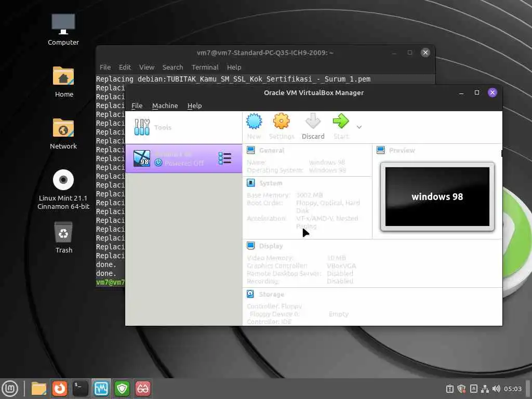Click the security shield tray icon
532x399 pixels.
pyautogui.click(x=461, y=389)
